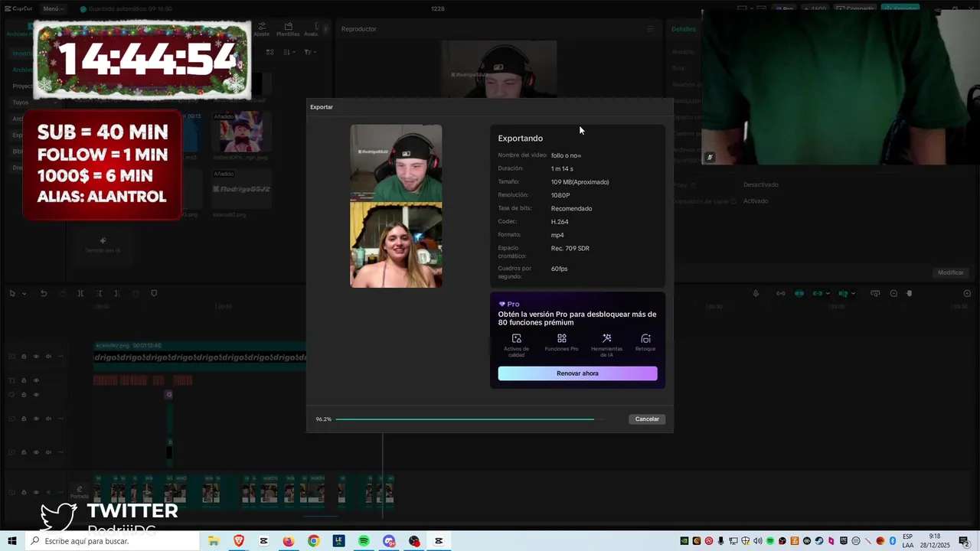Open the Detalles tab

click(x=684, y=29)
